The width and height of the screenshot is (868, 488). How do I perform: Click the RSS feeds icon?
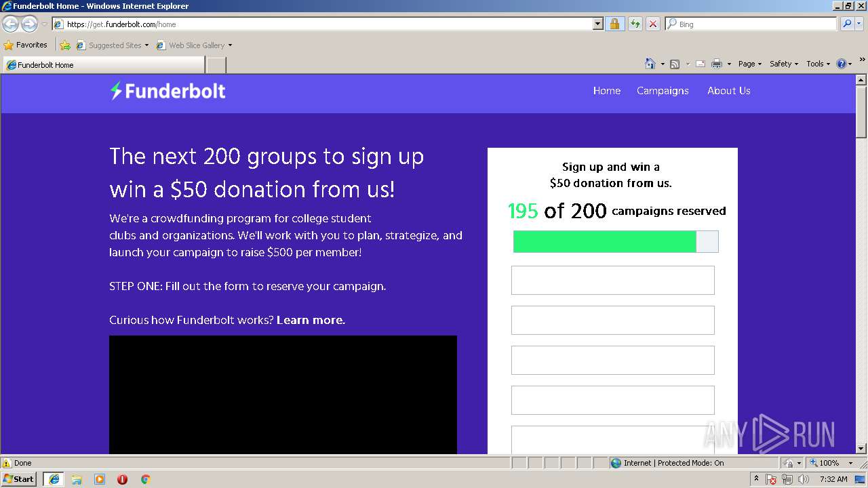pyautogui.click(x=675, y=64)
